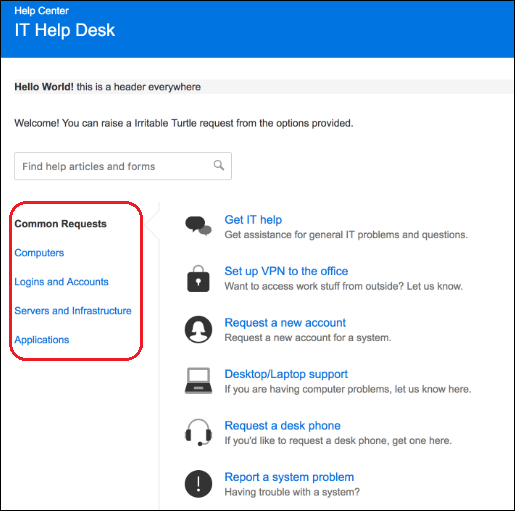The height and width of the screenshot is (511, 515).
Task: Click 'Get assistance for general IT problems' description
Action: [x=346, y=235]
